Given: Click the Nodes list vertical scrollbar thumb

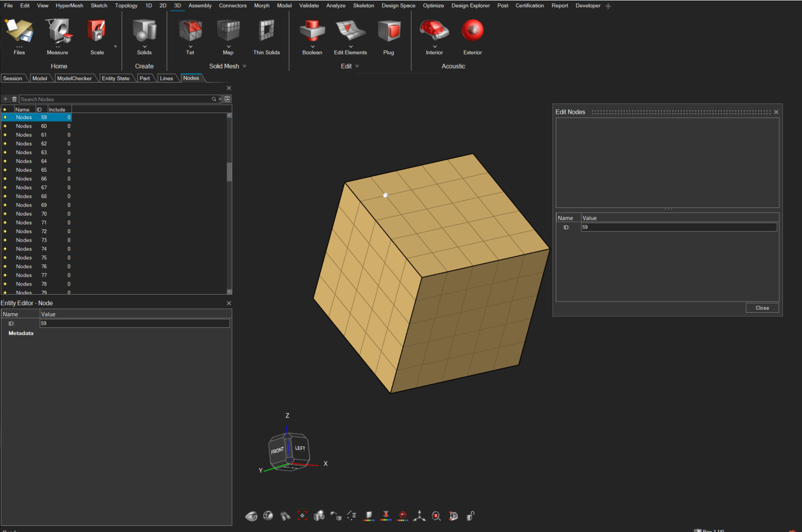Looking at the screenshot, I should click(x=229, y=172).
